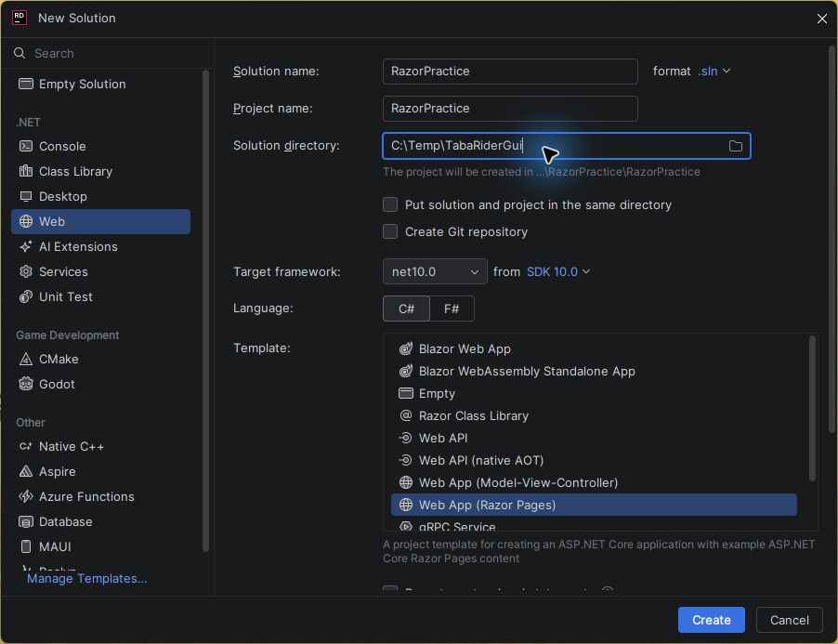838x644 pixels.
Task: Click the Class Library icon
Action: coord(26,171)
